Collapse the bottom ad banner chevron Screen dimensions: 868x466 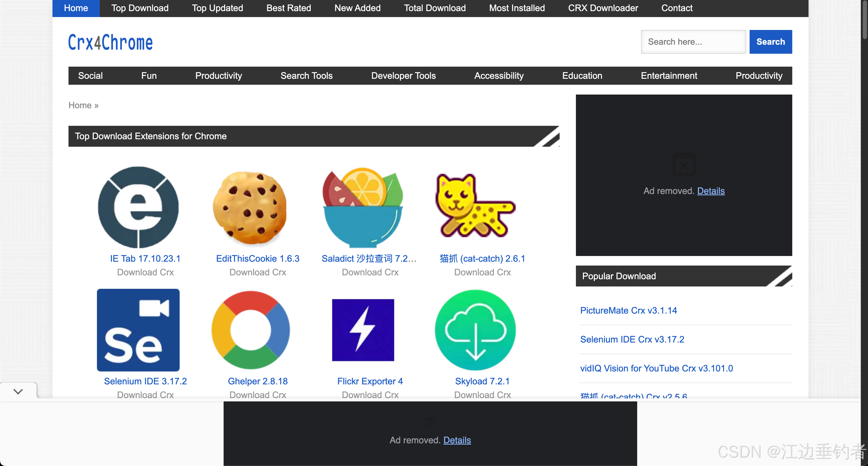[x=18, y=391]
